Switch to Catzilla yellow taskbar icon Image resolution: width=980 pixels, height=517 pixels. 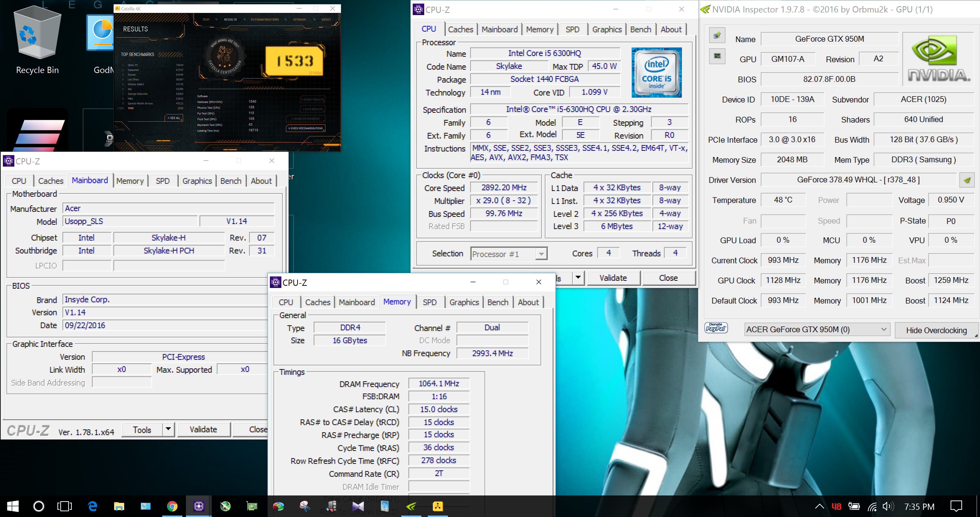click(x=438, y=506)
